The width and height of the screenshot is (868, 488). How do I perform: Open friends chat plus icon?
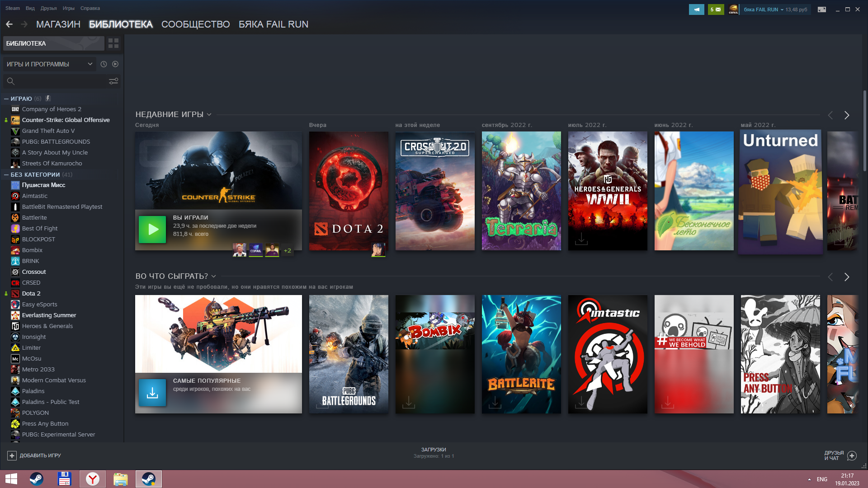click(x=852, y=455)
